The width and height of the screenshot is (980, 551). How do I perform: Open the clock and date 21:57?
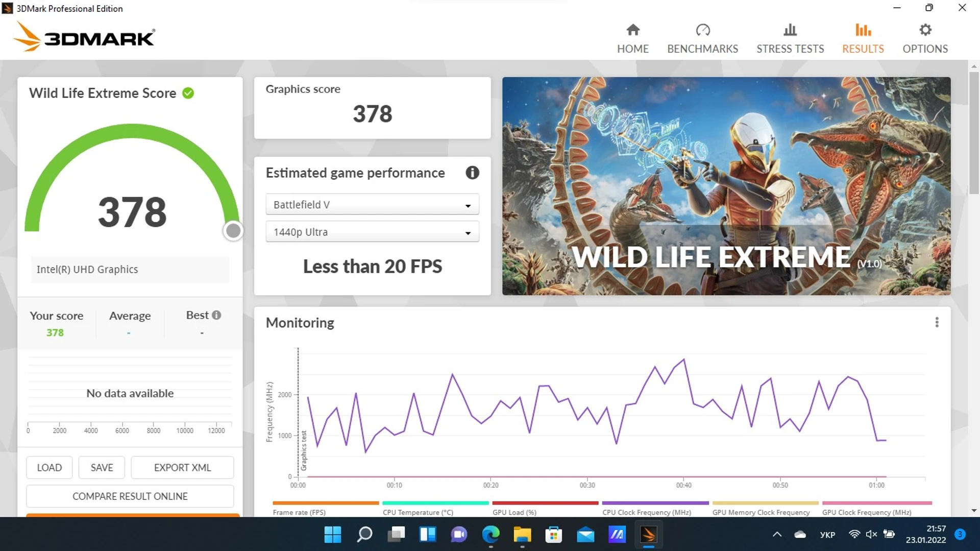(926, 534)
